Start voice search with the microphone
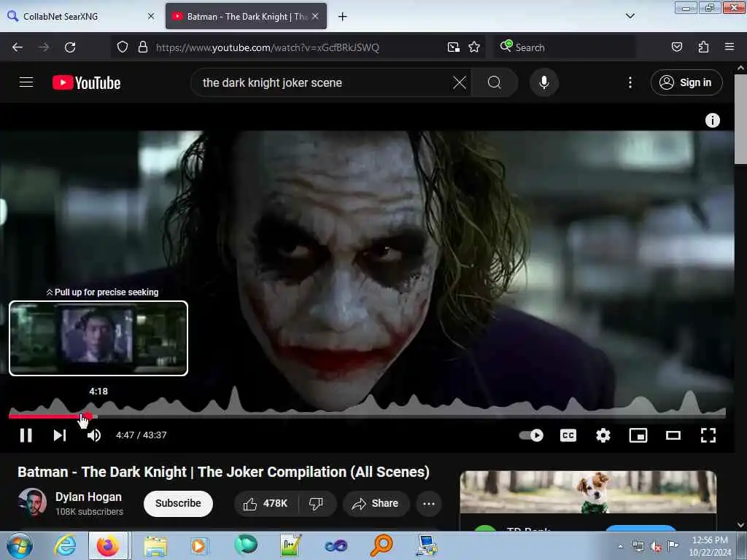This screenshot has width=747, height=560. tap(543, 82)
